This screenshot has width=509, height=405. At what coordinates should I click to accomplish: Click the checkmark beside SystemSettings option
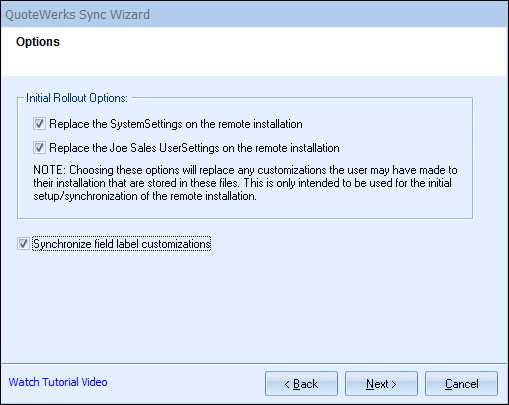tap(39, 123)
